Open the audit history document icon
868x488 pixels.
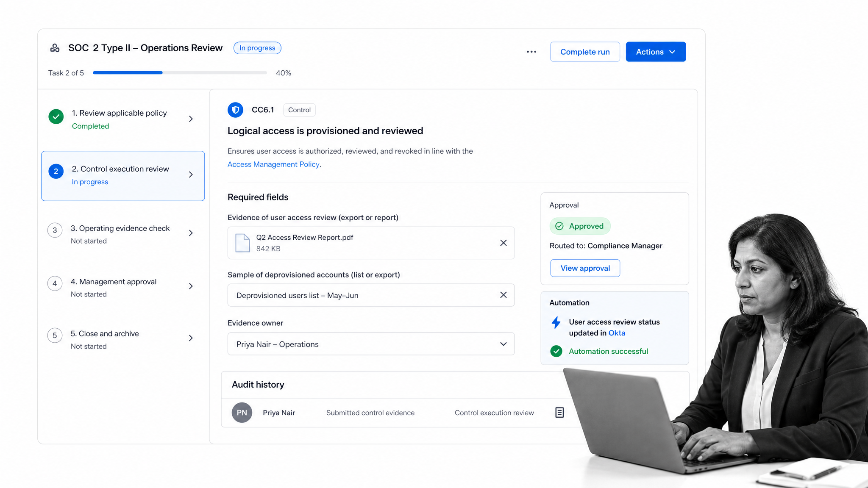tap(559, 412)
